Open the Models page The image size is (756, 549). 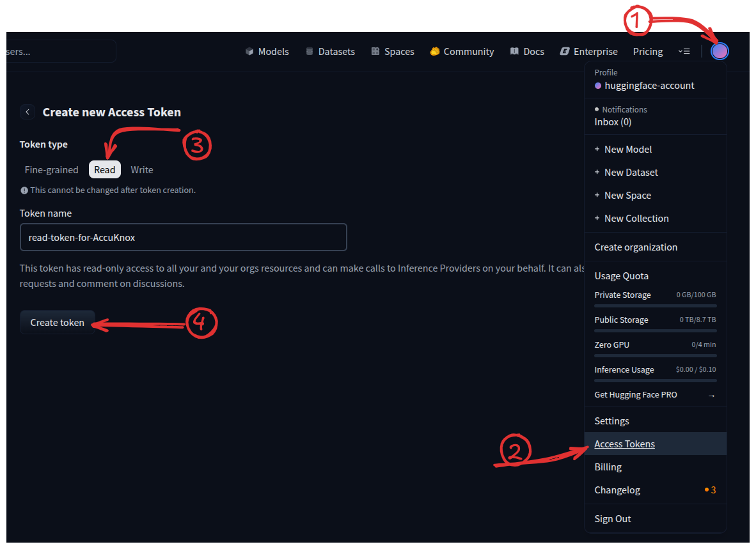(267, 52)
